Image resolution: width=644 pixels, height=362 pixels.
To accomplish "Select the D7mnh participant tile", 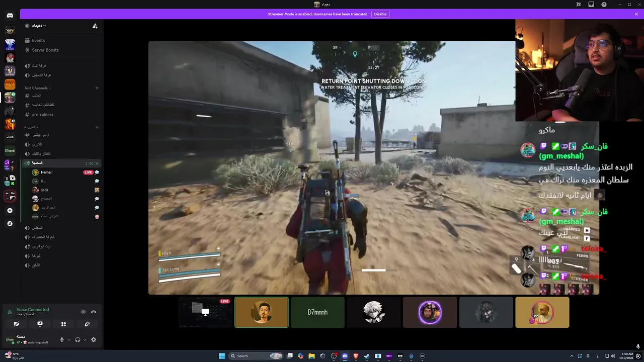I will [x=317, y=312].
